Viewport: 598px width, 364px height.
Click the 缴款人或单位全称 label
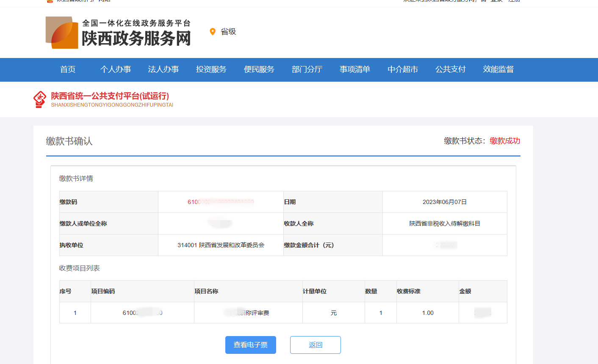click(x=83, y=223)
